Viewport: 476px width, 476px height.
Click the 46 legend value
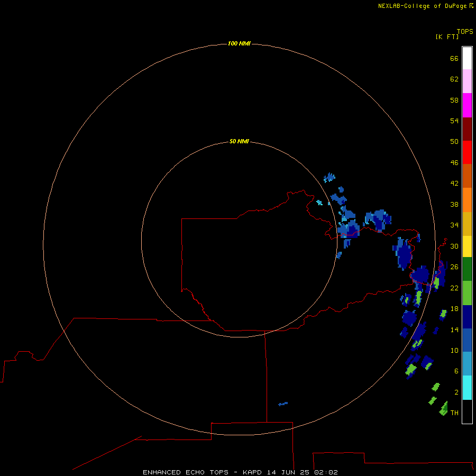click(454, 163)
